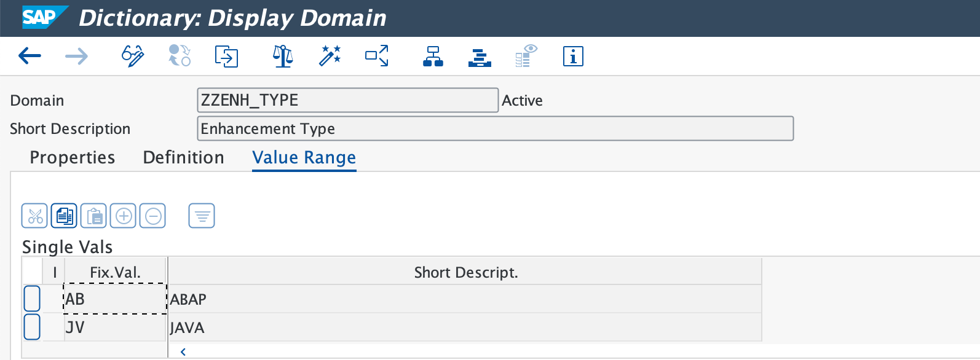Viewport: 980px width, 360px height.
Task: Select the AB row selector box
Action: (x=32, y=299)
